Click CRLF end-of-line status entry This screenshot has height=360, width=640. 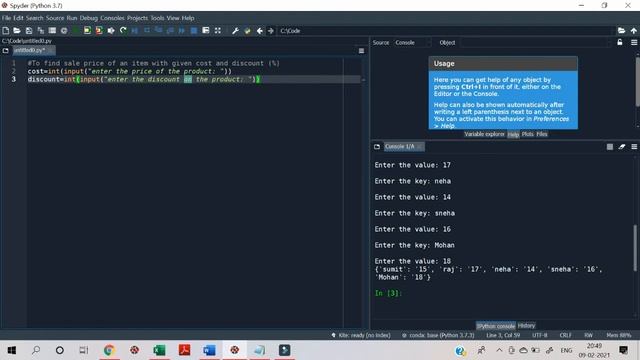pos(565,335)
